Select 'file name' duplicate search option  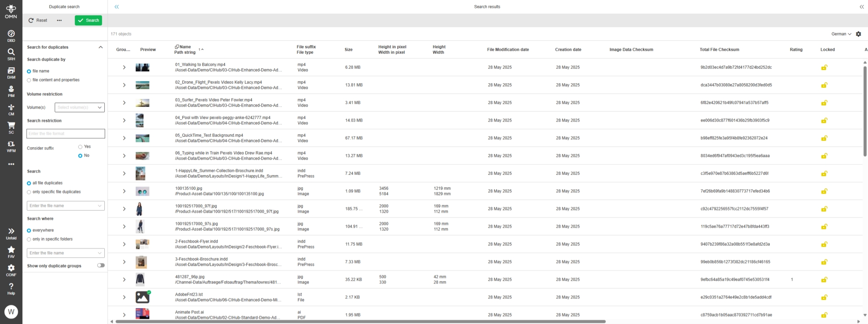[x=29, y=71]
